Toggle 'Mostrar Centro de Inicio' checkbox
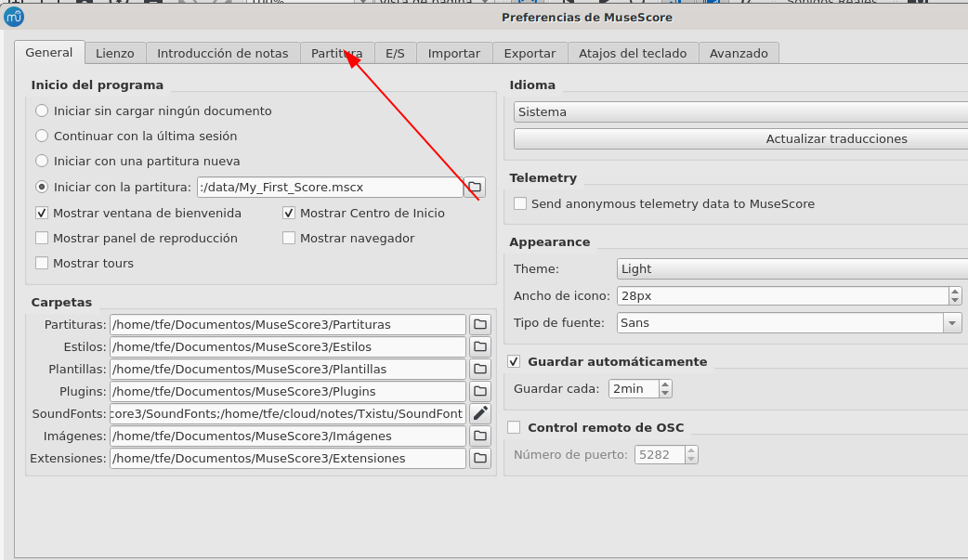The image size is (968, 560). click(x=288, y=213)
